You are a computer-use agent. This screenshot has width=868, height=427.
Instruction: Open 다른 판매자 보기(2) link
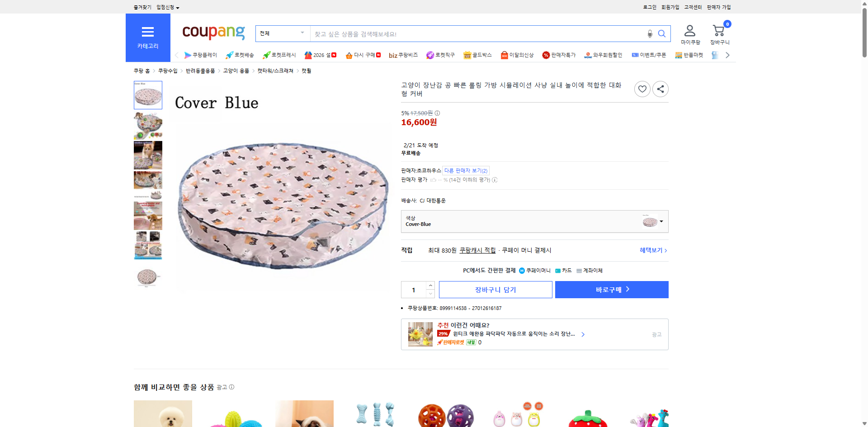pyautogui.click(x=466, y=170)
